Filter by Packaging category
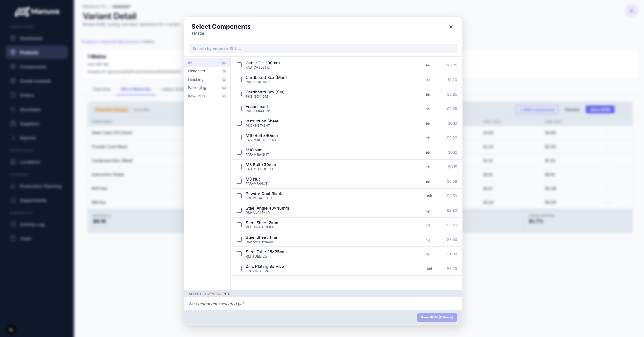 [207, 88]
